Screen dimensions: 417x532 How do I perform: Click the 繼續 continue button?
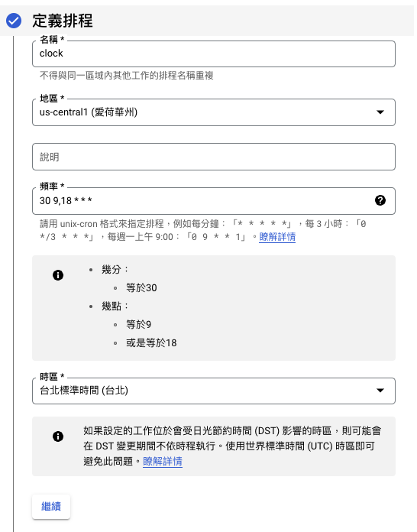(51, 507)
